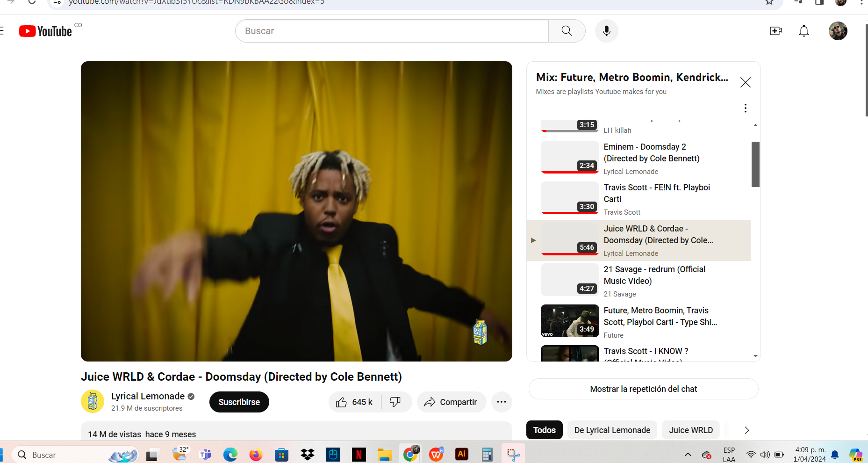This screenshot has width=868, height=463.
Task: Click the Compartir share button
Action: (x=451, y=402)
